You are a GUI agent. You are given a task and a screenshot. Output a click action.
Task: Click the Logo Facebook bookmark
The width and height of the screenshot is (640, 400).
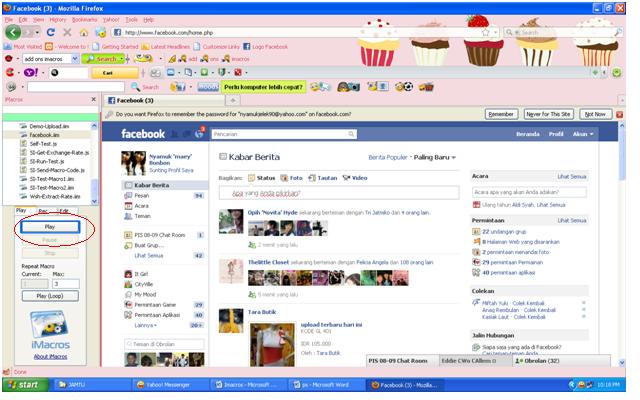pos(265,47)
